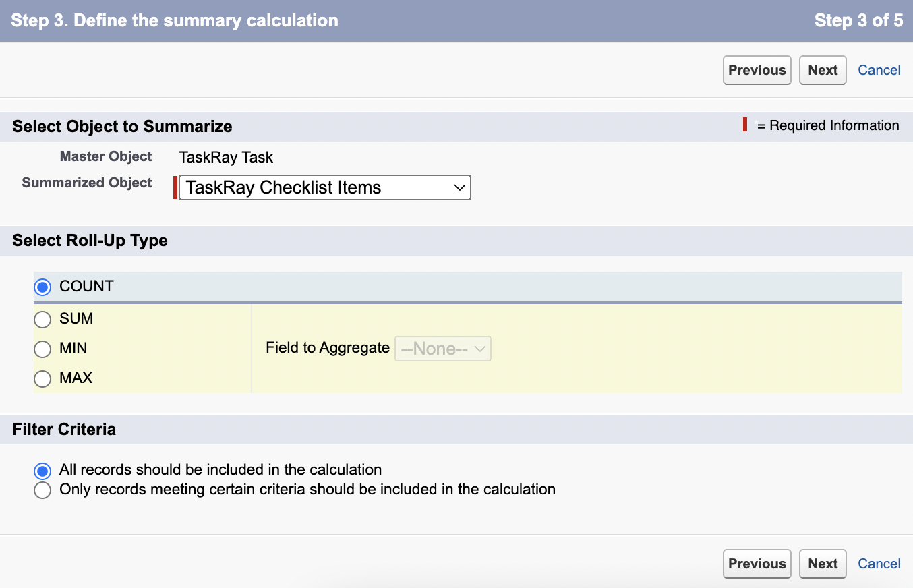Screen dimensions: 913x588
Task: Click the SUM label text
Action: (76, 318)
